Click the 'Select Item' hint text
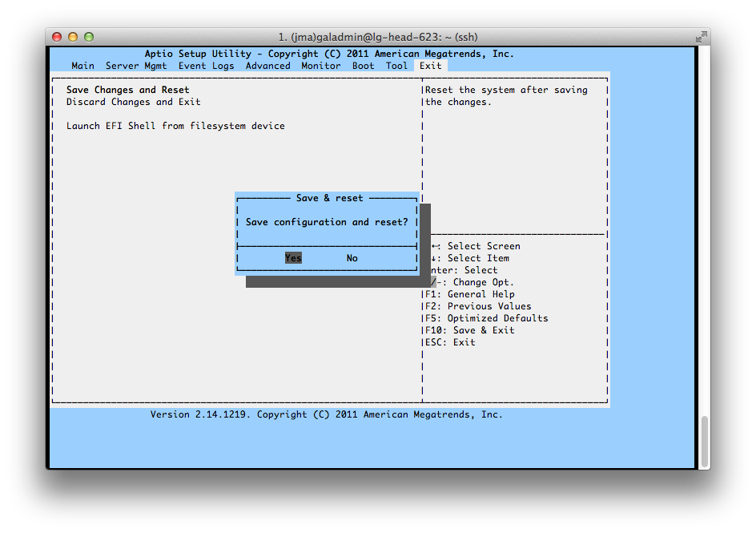Screen dimensions: 756x533 pyautogui.click(x=478, y=258)
